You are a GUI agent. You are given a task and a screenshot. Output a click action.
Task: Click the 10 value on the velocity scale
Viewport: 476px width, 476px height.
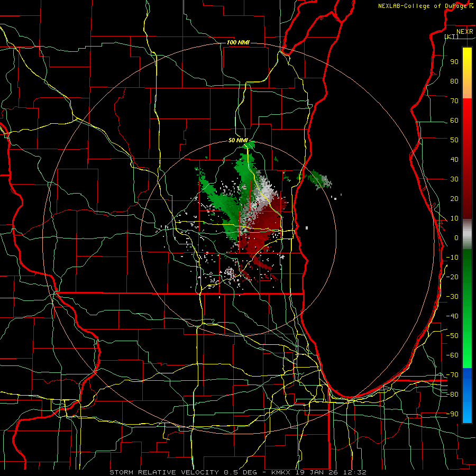[x=454, y=218]
